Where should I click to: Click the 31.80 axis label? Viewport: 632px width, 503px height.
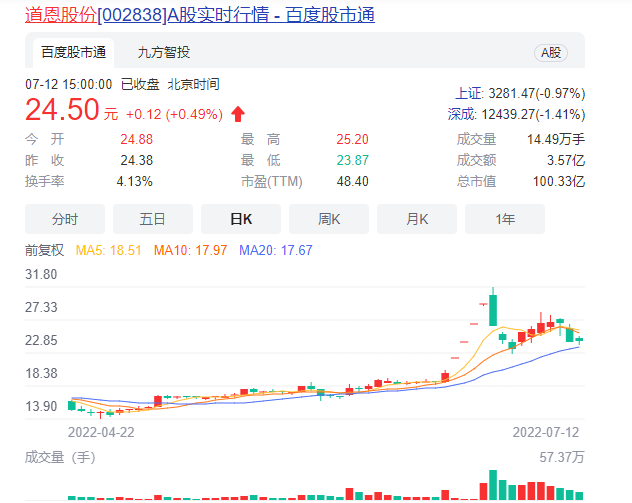41,274
